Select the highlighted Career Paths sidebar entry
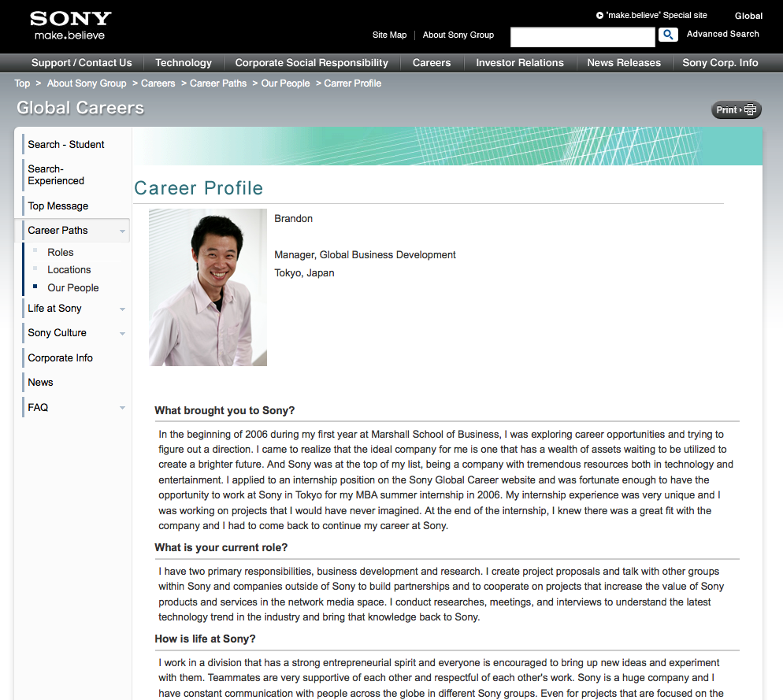783x700 pixels. pyautogui.click(x=59, y=230)
